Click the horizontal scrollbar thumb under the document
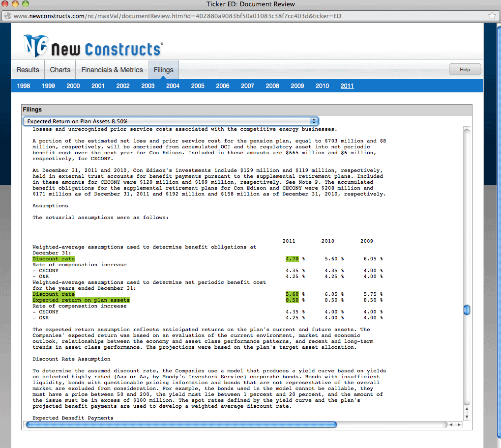Screen dimensions: 501x448 [181, 425]
